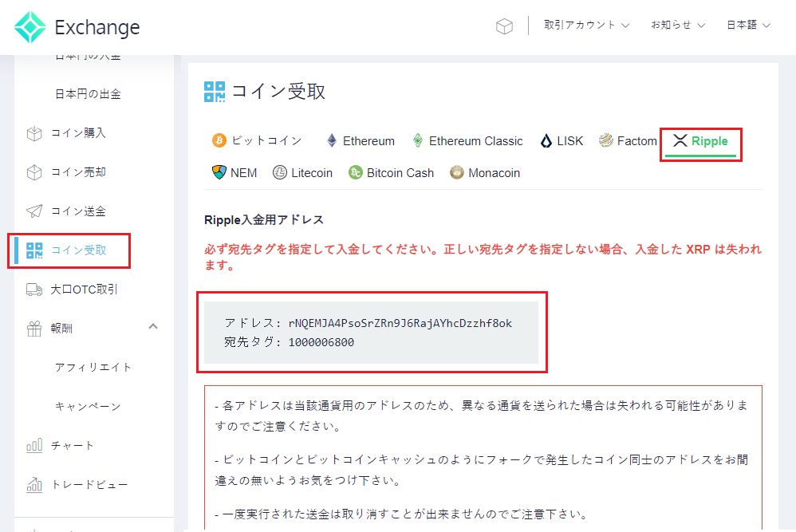Click the コイン購入 box icon
The height and width of the screenshot is (532, 796).
pyautogui.click(x=34, y=133)
